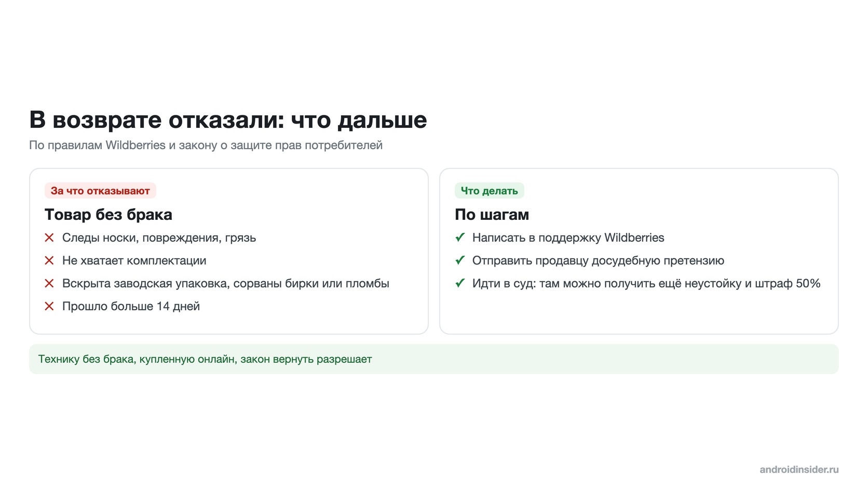
Task: Click red cross beside Не хватает комплектации
Action: pos(49,260)
